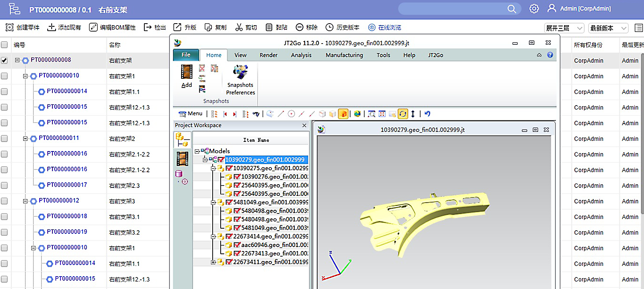The height and width of the screenshot is (289, 644).
Task: Open the settings gear in the header
Action: (x=534, y=8)
